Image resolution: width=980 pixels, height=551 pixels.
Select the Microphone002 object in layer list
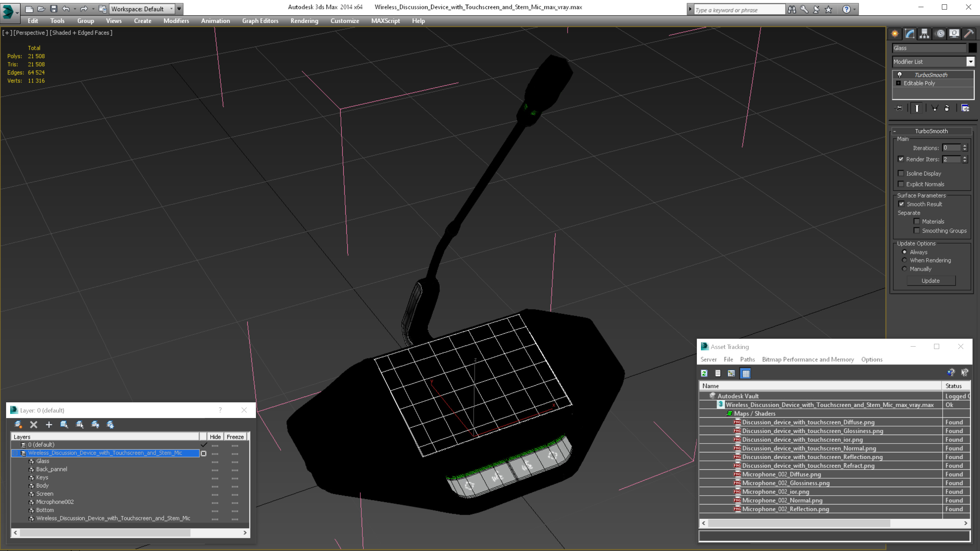55,502
